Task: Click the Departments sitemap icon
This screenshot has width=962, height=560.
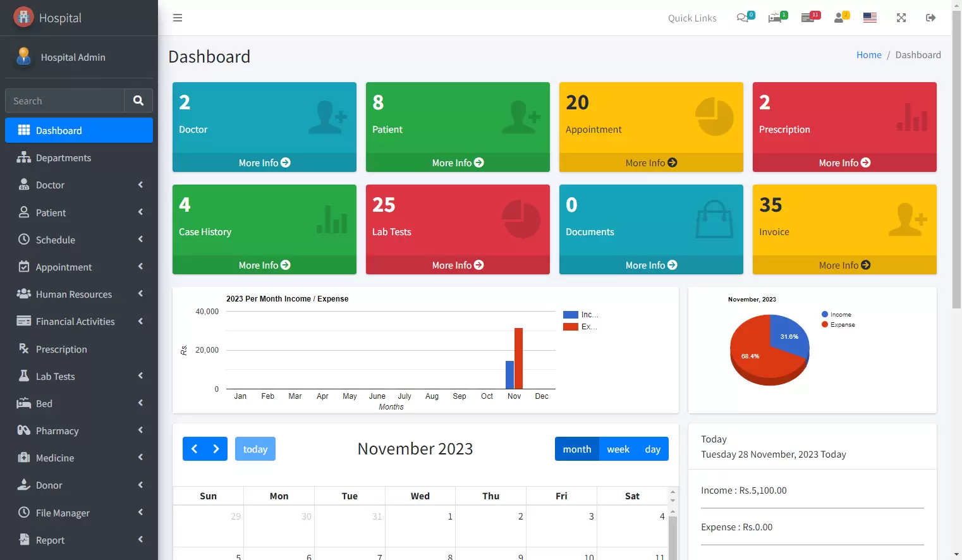Action: click(24, 157)
